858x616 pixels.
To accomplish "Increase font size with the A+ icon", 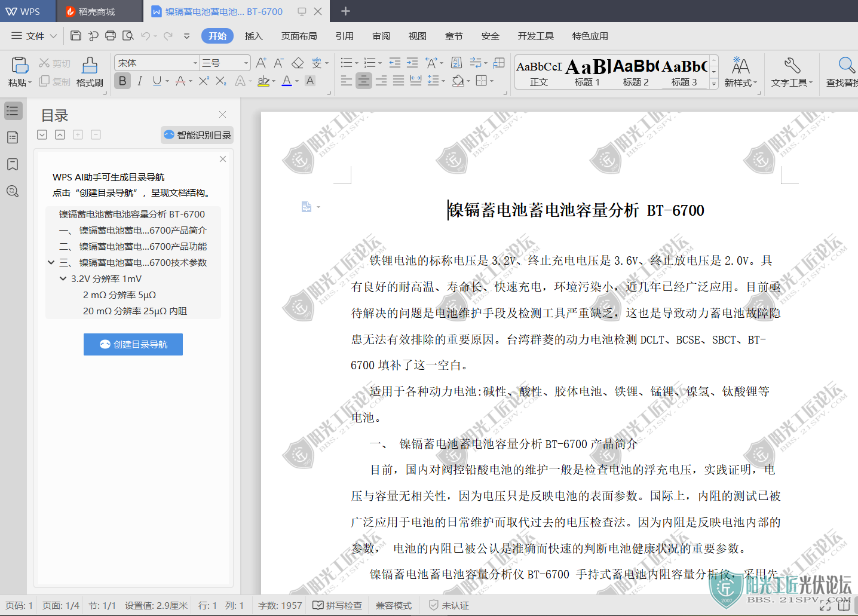I will point(261,63).
